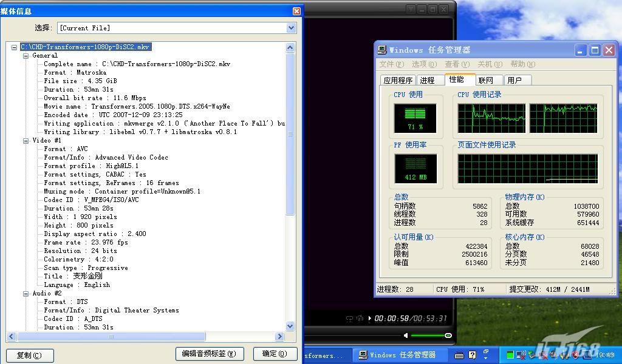Select the 'File size : 4.35 GiB' row

click(x=80, y=81)
